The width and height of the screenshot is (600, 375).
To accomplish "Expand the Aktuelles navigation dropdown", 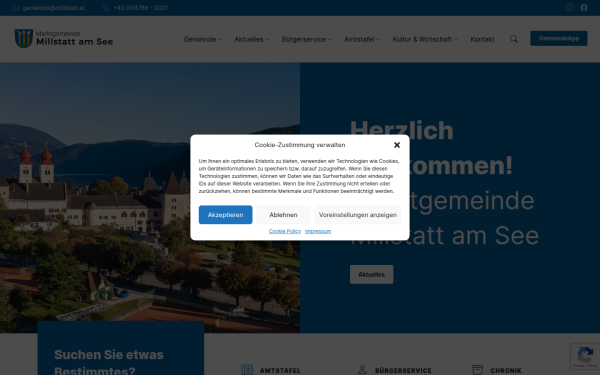I will (x=251, y=39).
